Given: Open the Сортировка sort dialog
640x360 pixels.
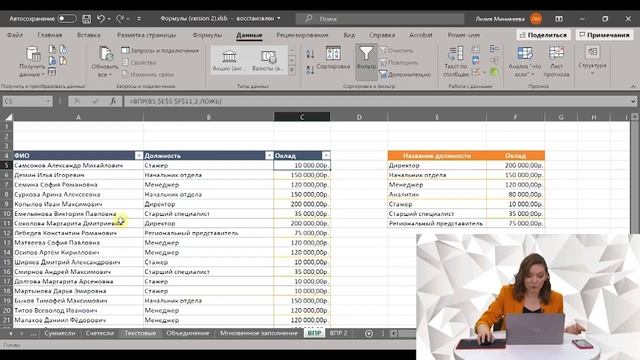Looking at the screenshot, I should pos(333,58).
